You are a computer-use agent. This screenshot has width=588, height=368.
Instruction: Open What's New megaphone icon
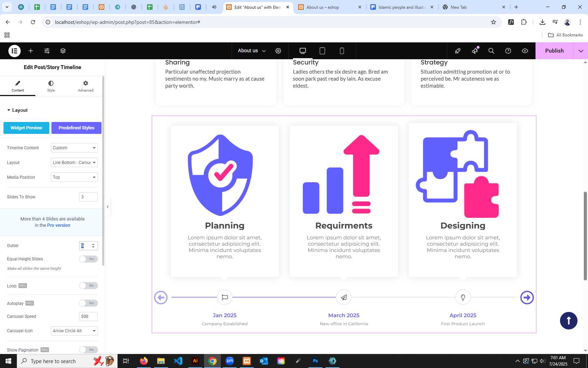pos(475,51)
